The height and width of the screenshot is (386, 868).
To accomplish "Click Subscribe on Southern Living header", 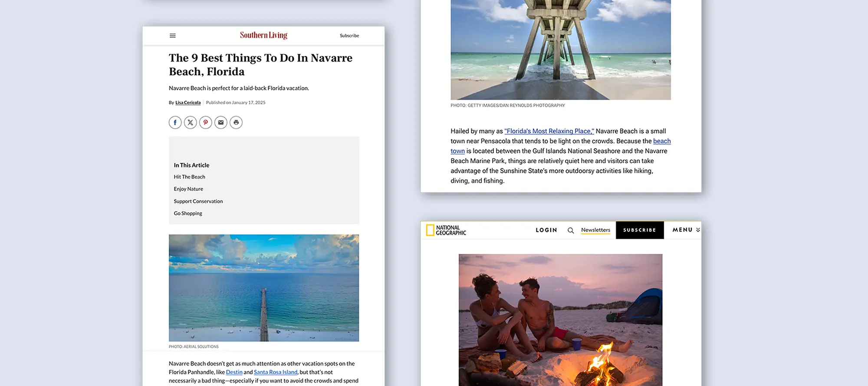I will 349,36.
